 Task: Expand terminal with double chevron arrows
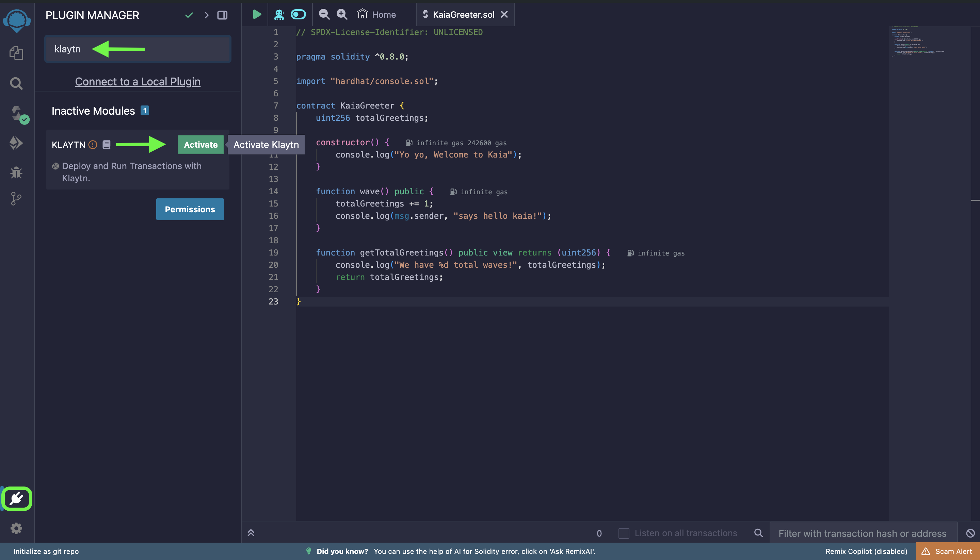[251, 533]
